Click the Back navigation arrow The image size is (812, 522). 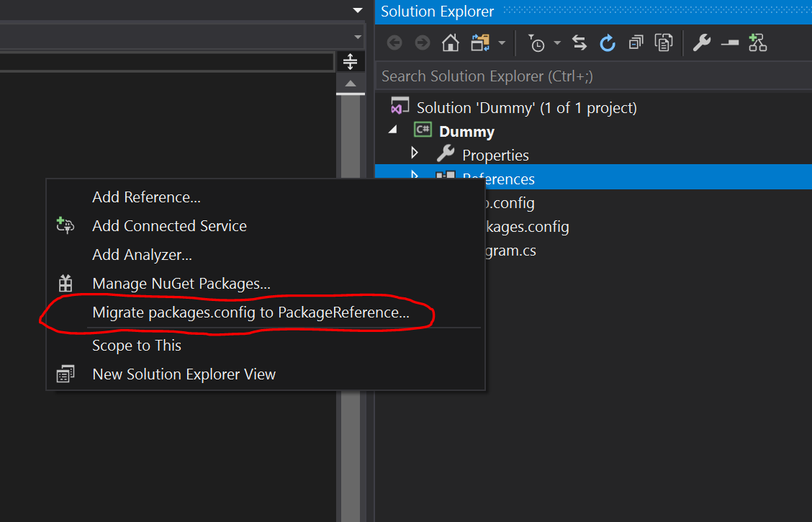coord(394,42)
